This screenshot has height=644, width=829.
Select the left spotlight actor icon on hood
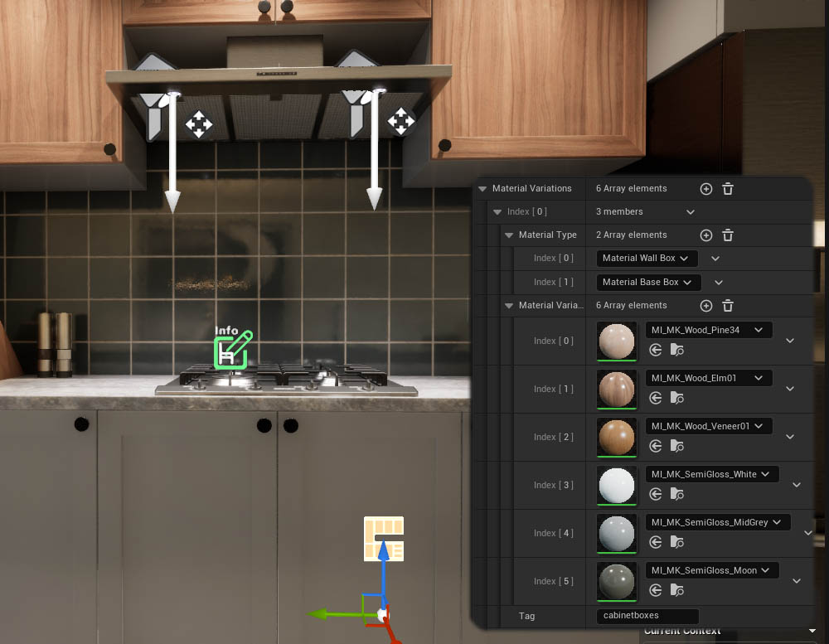pos(155,114)
